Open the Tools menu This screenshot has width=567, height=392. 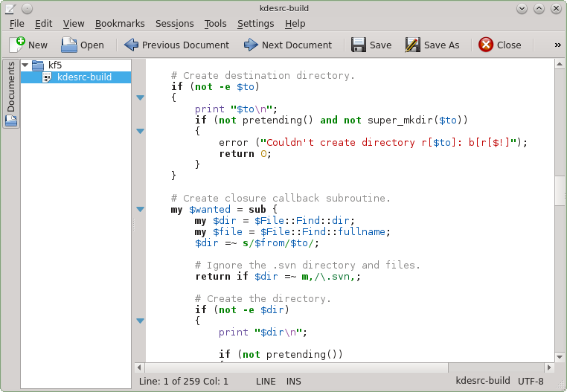(x=216, y=24)
